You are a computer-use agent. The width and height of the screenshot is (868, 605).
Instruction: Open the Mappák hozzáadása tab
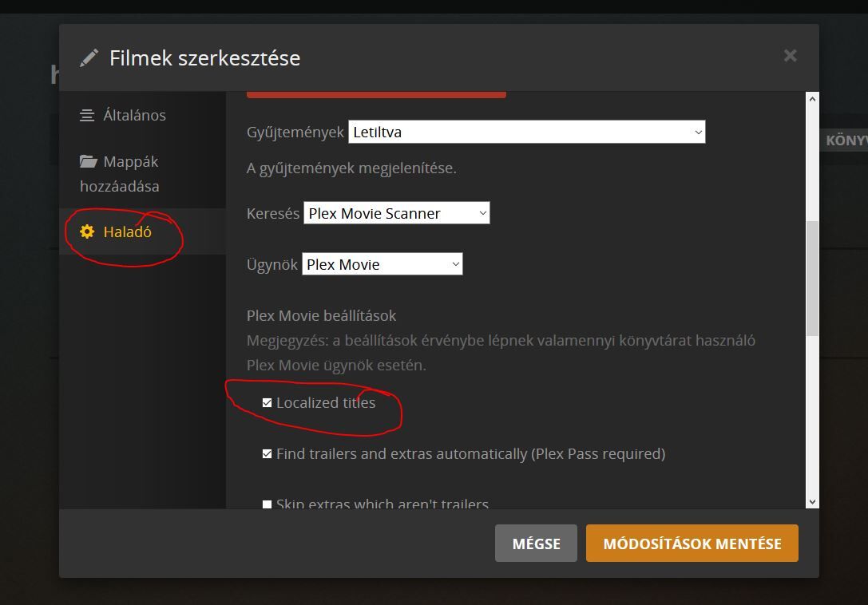click(142, 174)
